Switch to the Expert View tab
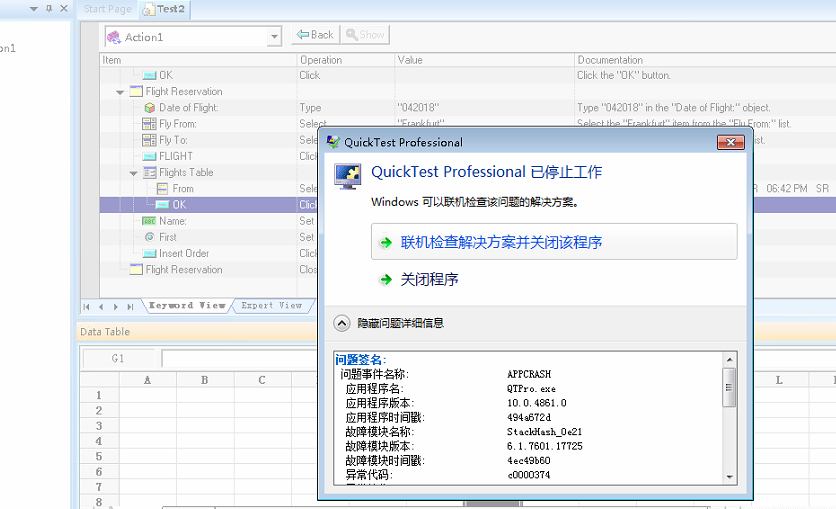836x509 pixels. (x=271, y=305)
